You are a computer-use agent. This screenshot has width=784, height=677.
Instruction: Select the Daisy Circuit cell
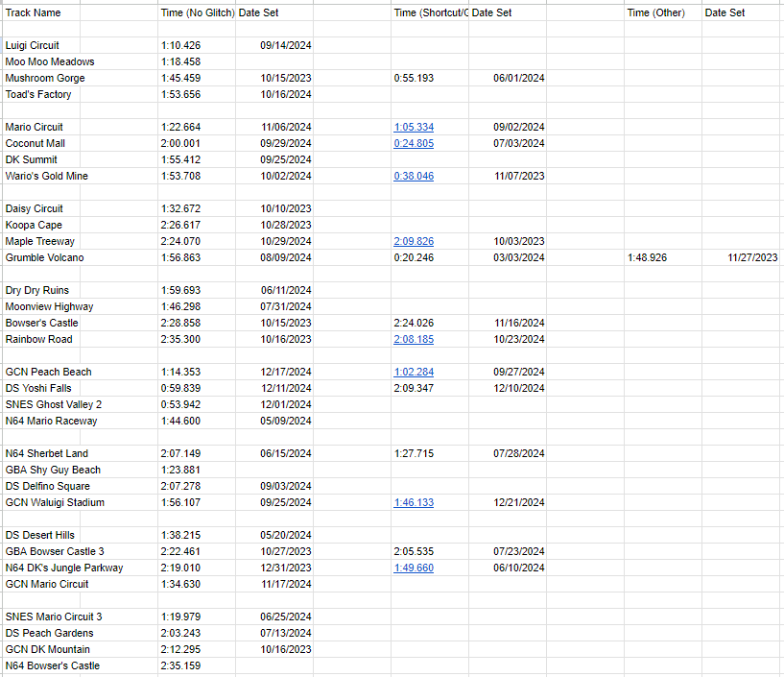point(41,208)
